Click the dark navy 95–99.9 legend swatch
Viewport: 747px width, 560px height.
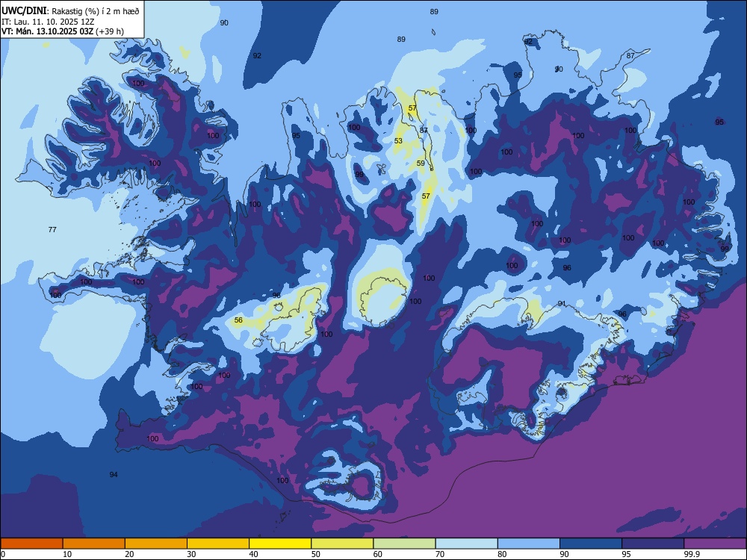pos(653,544)
